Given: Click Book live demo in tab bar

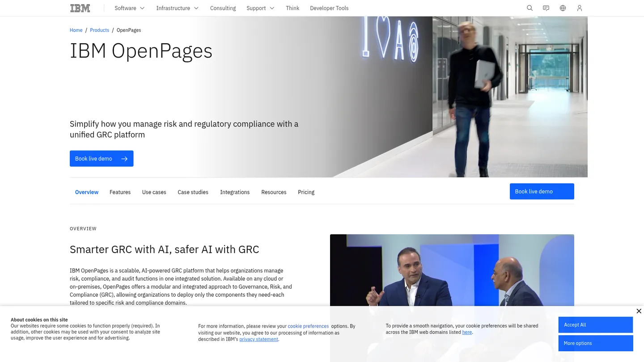Looking at the screenshot, I should point(542,191).
